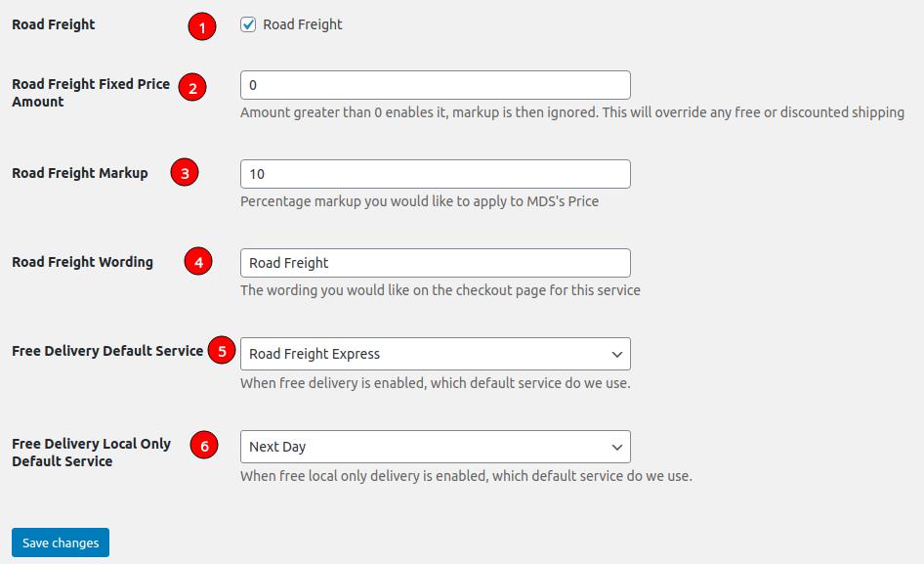924x564 pixels.
Task: Click the selected option Road Freight Express
Action: pos(313,353)
